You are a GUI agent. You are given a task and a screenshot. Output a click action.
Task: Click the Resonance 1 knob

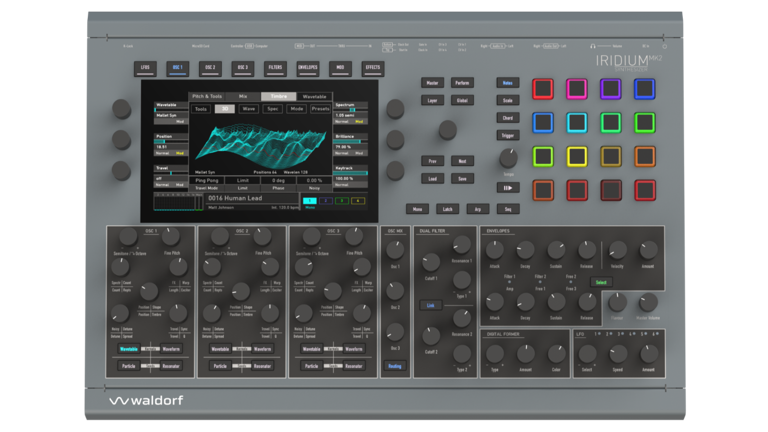[461, 244]
